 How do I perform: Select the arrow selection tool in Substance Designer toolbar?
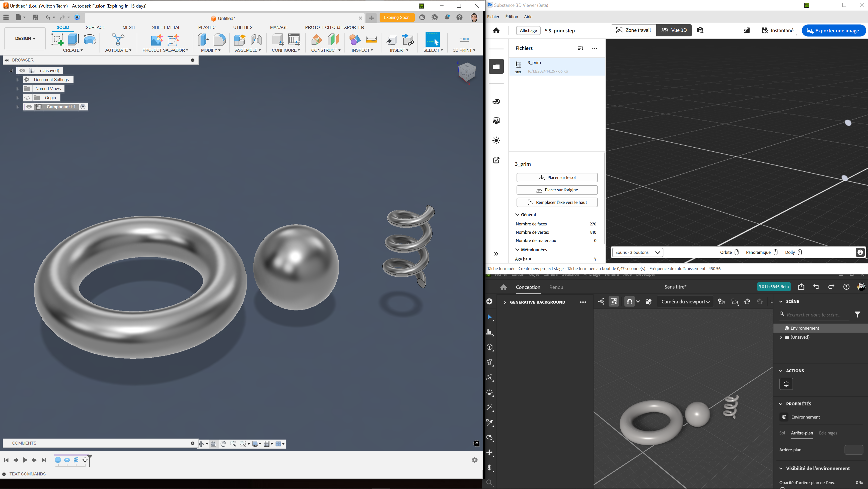(490, 317)
